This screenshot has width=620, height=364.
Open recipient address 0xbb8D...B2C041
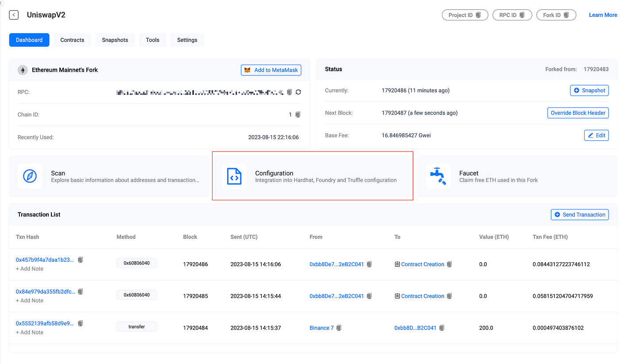pos(415,328)
